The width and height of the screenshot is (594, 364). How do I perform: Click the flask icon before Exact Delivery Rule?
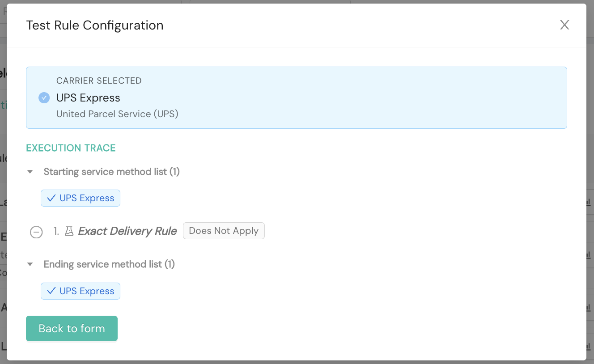69,231
